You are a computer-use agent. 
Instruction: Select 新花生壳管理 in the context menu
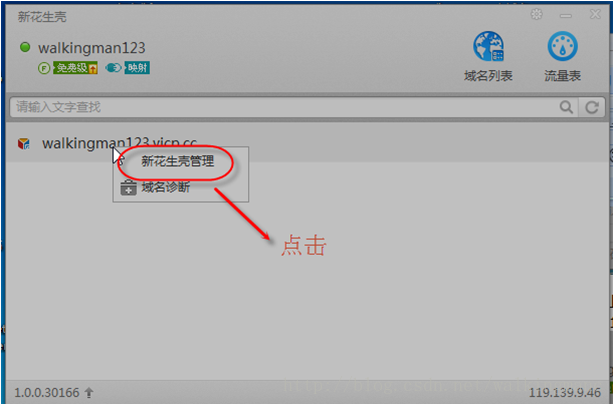pyautogui.click(x=177, y=161)
